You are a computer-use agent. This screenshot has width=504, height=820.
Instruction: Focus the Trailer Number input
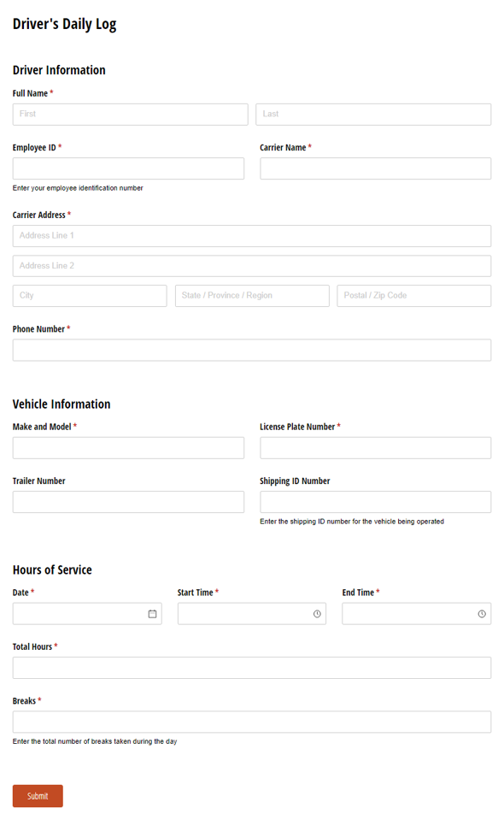[128, 502]
